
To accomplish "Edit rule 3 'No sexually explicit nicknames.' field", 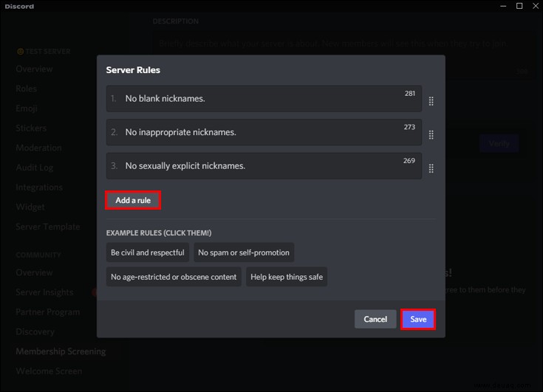I will (264, 165).
